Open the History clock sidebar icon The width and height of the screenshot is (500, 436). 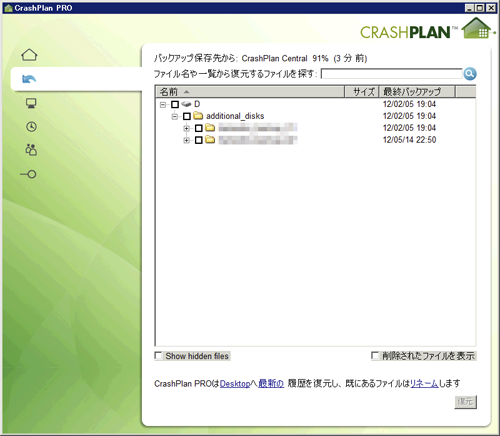pyautogui.click(x=31, y=127)
